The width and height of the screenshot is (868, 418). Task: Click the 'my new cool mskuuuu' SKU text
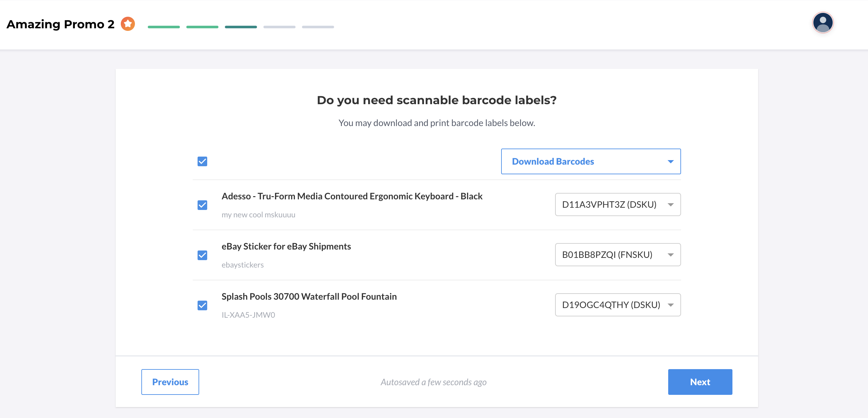tap(259, 215)
